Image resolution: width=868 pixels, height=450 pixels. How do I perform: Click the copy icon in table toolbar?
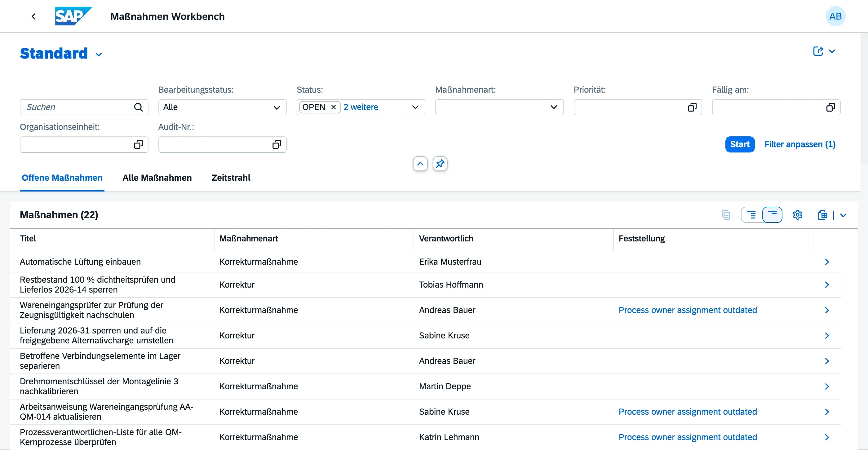tap(726, 215)
